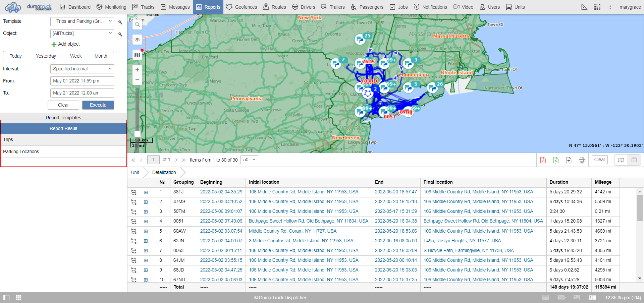Export report to PDF
Screen dimensions: 644x303
tap(543, 160)
